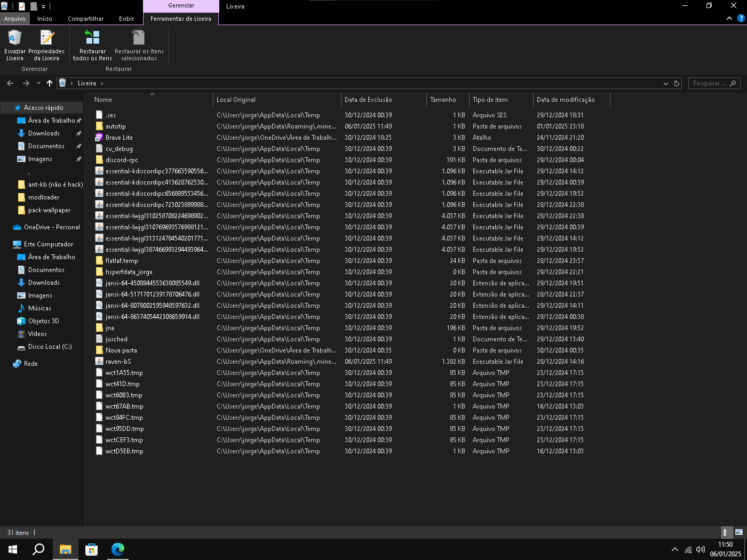Switch to the Exibir ribbon tab
747x560 pixels.
pyautogui.click(x=126, y=19)
